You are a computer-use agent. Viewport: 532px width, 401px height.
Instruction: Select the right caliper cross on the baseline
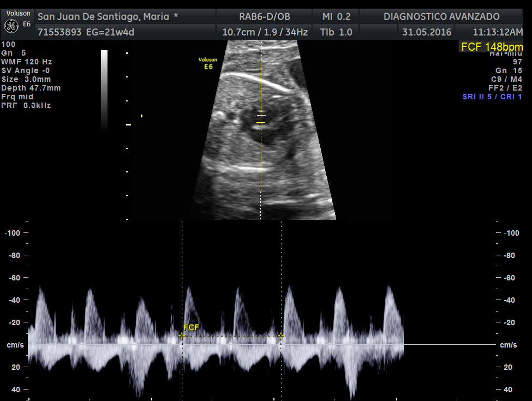tap(281, 336)
